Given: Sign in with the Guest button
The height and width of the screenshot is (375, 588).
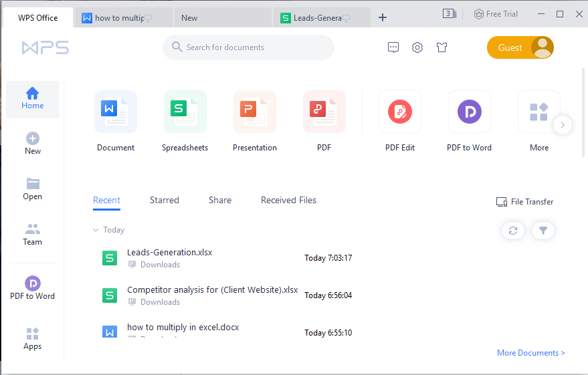Looking at the screenshot, I should coord(520,47).
